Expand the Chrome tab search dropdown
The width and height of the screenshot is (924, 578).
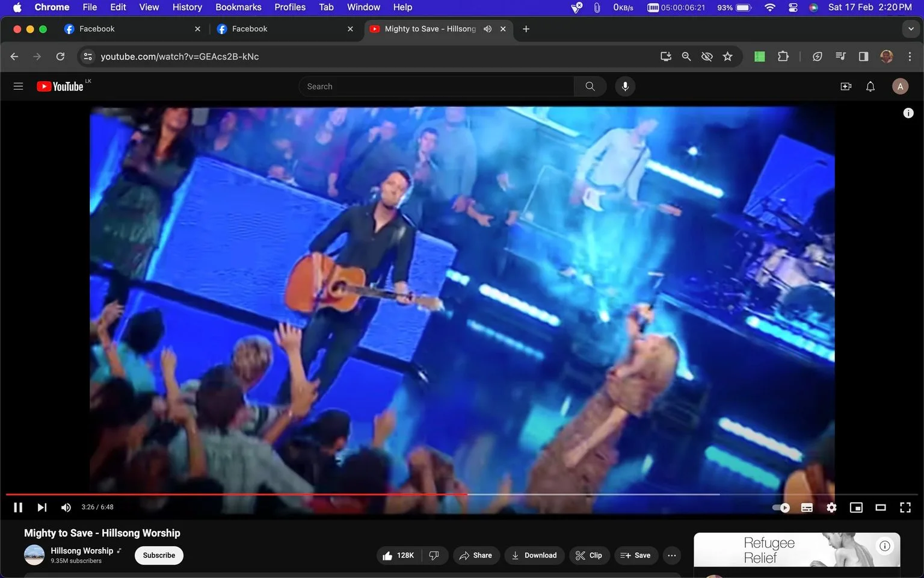click(911, 29)
